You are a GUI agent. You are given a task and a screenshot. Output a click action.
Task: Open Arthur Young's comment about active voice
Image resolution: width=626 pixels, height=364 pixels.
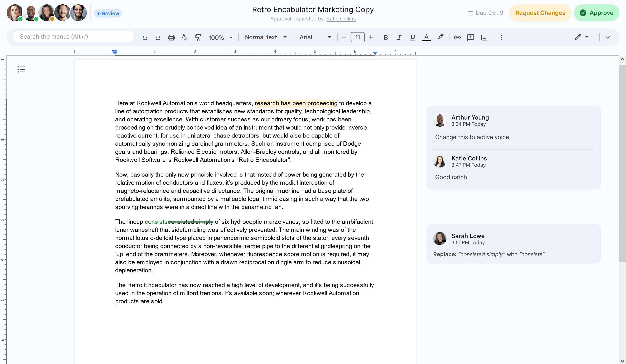[x=472, y=137]
